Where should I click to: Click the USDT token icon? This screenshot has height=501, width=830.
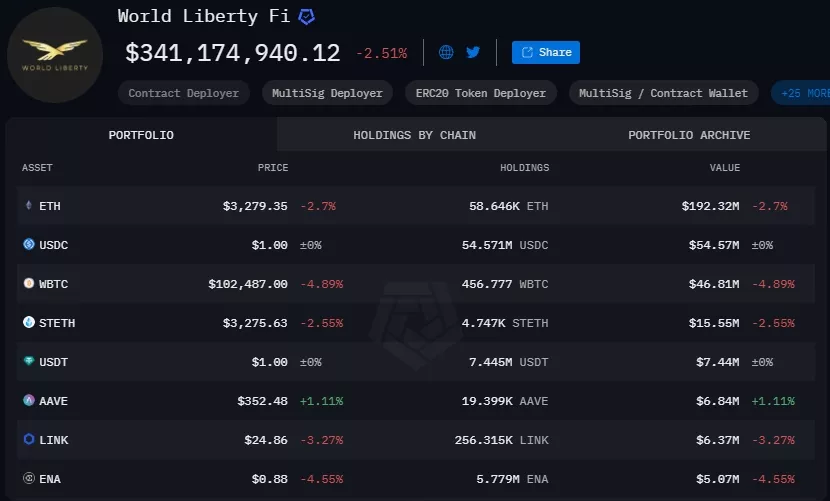[x=29, y=361]
